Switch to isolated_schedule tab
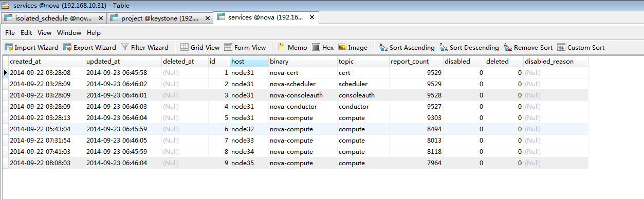The height and width of the screenshot is (199, 644). click(x=49, y=18)
